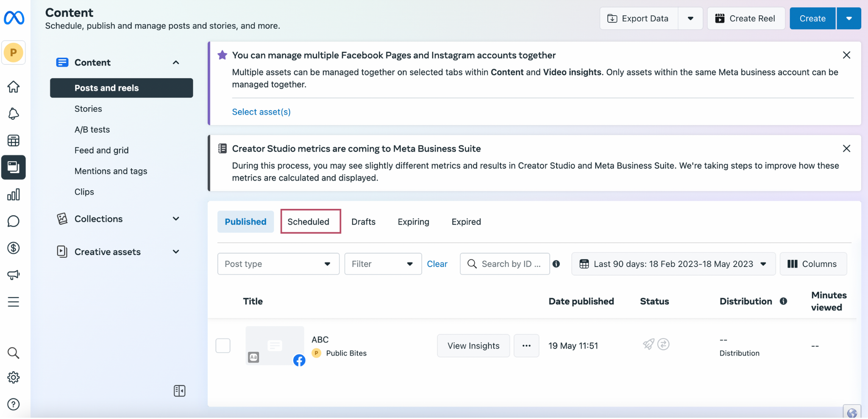Open Settings gear in sidebar
This screenshot has height=419, width=868.
pyautogui.click(x=14, y=377)
